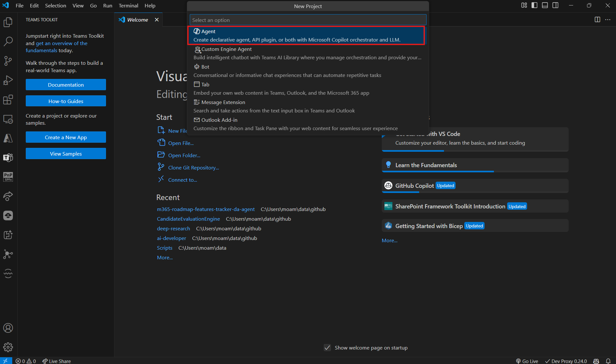616x364 pixels.
Task: Open Source Control view in activity bar
Action: (8, 61)
